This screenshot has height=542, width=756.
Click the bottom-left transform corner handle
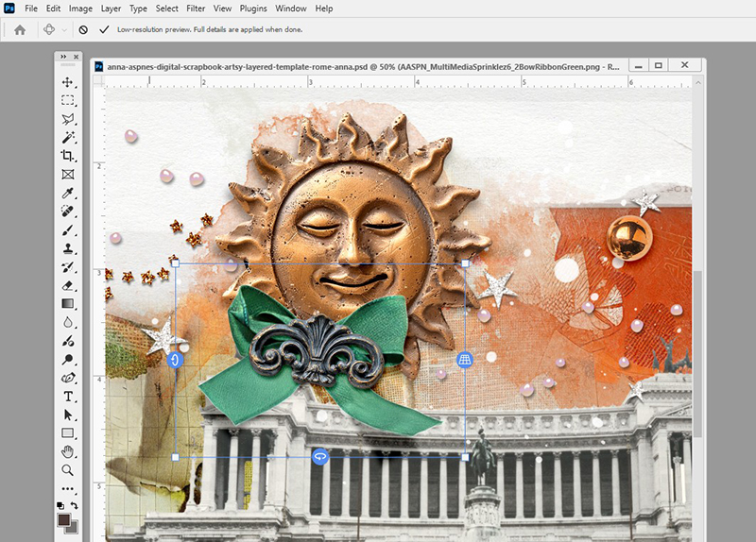click(x=176, y=457)
